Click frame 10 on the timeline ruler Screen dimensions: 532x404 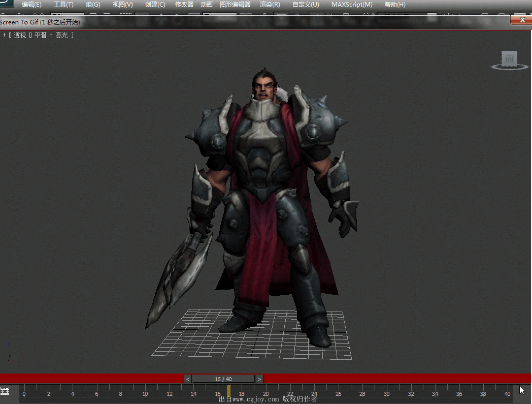pos(145,394)
